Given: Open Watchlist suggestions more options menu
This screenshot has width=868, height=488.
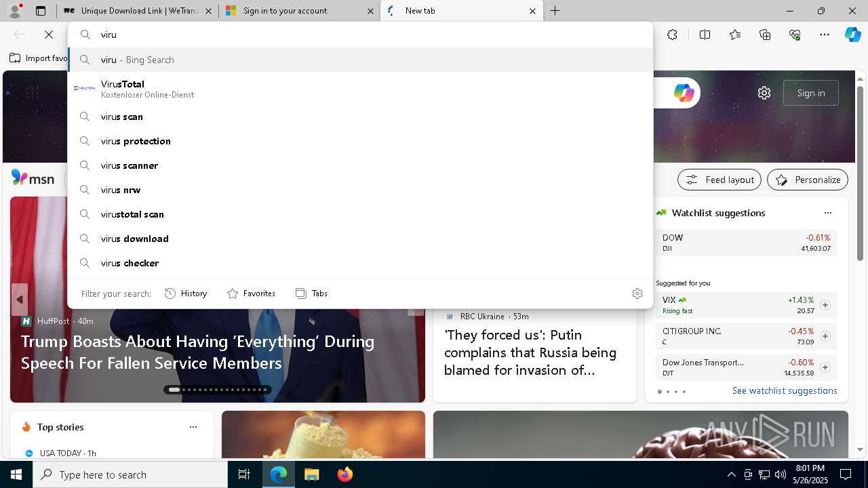Looking at the screenshot, I should point(828,213).
